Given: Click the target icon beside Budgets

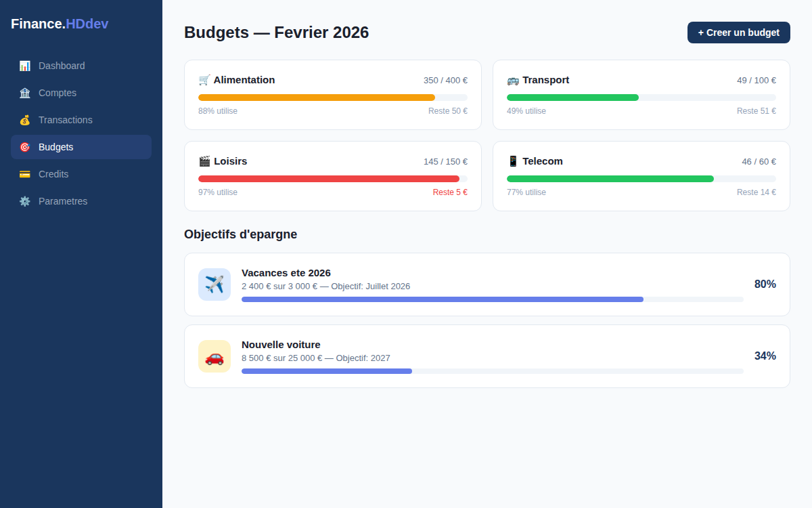Looking at the screenshot, I should [26, 147].
